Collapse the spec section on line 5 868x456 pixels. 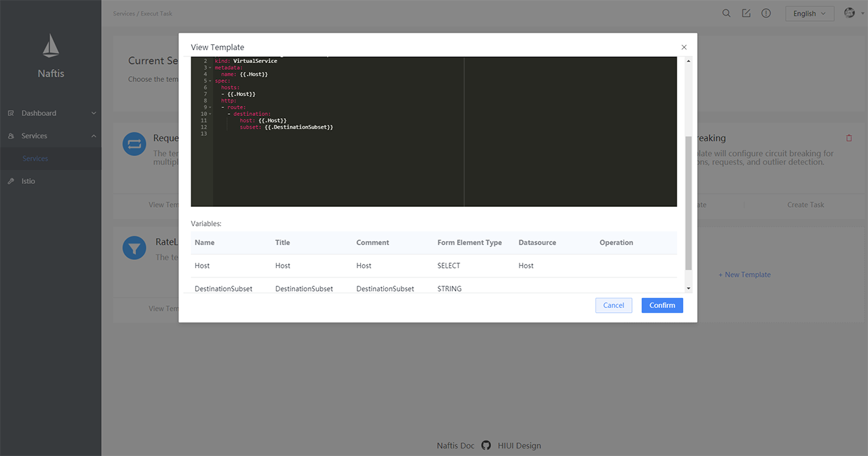click(210, 81)
